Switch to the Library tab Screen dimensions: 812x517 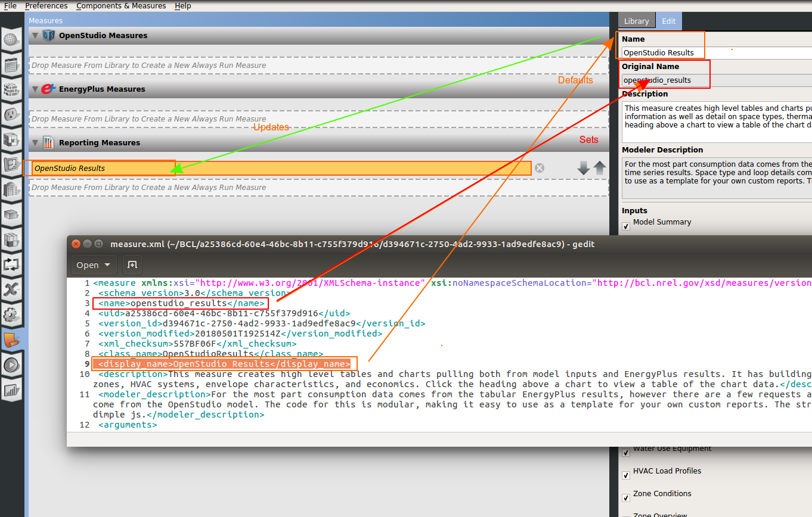click(x=636, y=21)
